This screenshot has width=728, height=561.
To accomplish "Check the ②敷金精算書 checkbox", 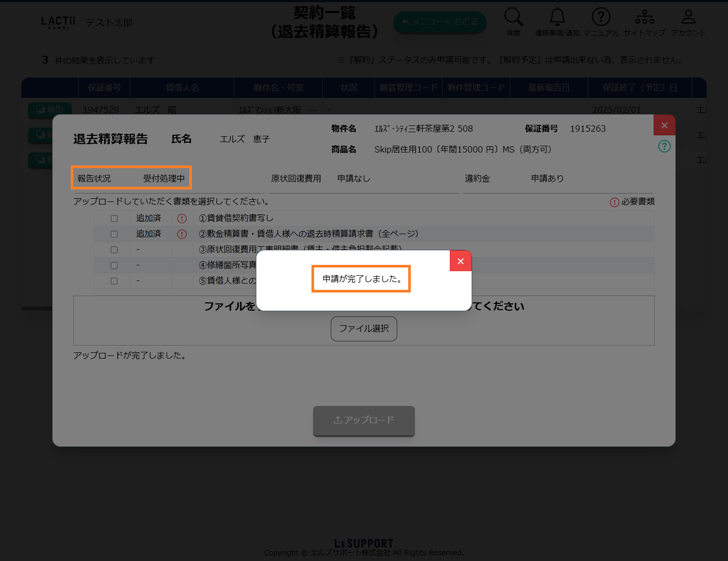I will pyautogui.click(x=114, y=234).
